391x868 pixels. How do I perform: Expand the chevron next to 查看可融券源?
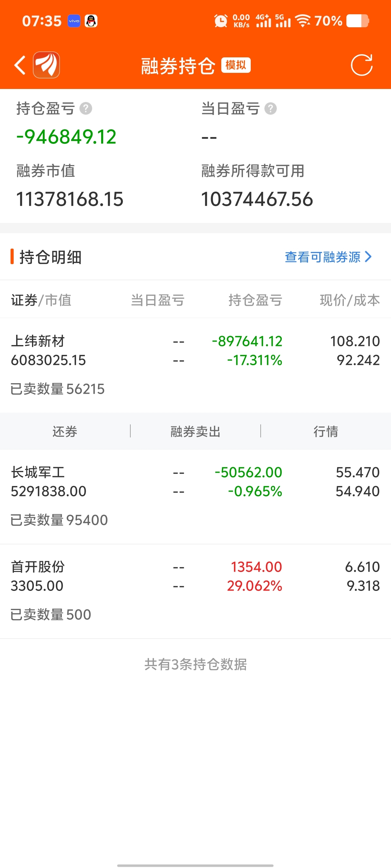coord(368,257)
